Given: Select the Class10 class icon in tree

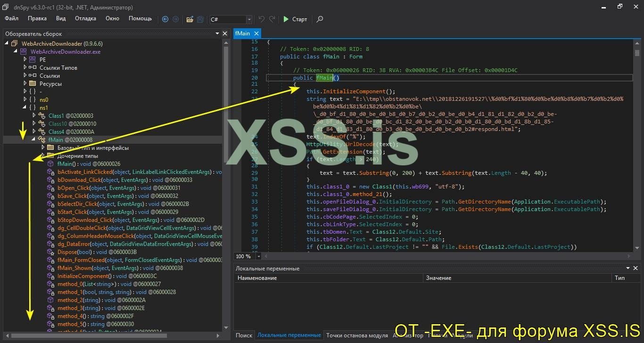Looking at the screenshot, I should [x=41, y=124].
